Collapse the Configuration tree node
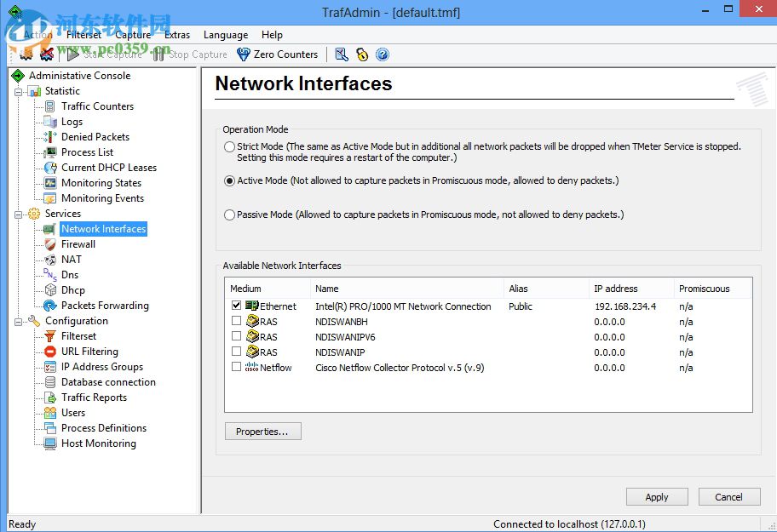Viewport: 777px width, 532px height. [x=19, y=322]
